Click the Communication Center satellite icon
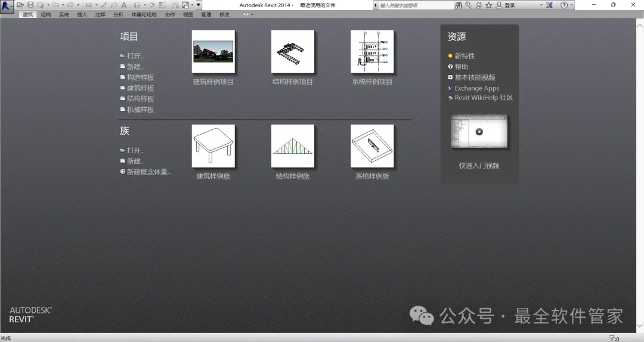This screenshot has width=644, height=342. coord(478,5)
